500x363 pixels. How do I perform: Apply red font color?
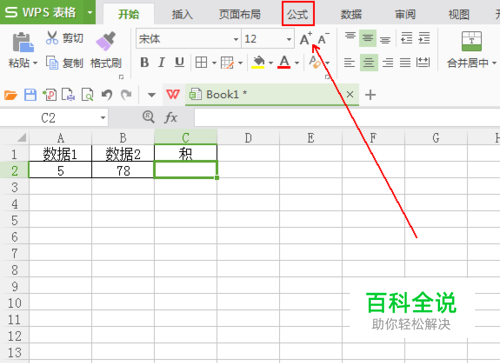(284, 62)
